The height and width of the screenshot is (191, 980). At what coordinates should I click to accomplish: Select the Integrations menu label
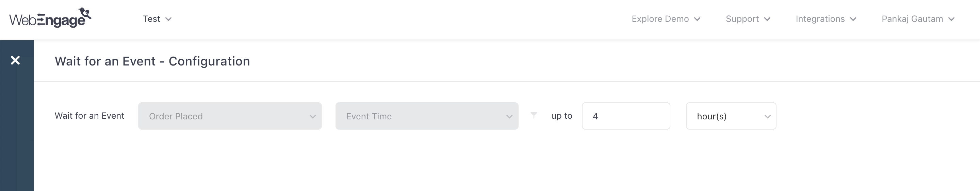click(820, 19)
